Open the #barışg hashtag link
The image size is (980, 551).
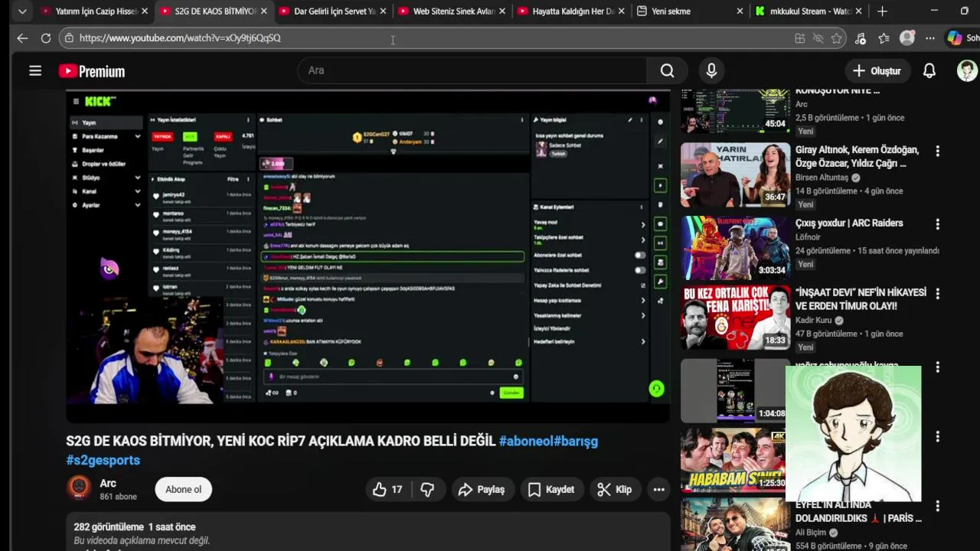tap(576, 441)
